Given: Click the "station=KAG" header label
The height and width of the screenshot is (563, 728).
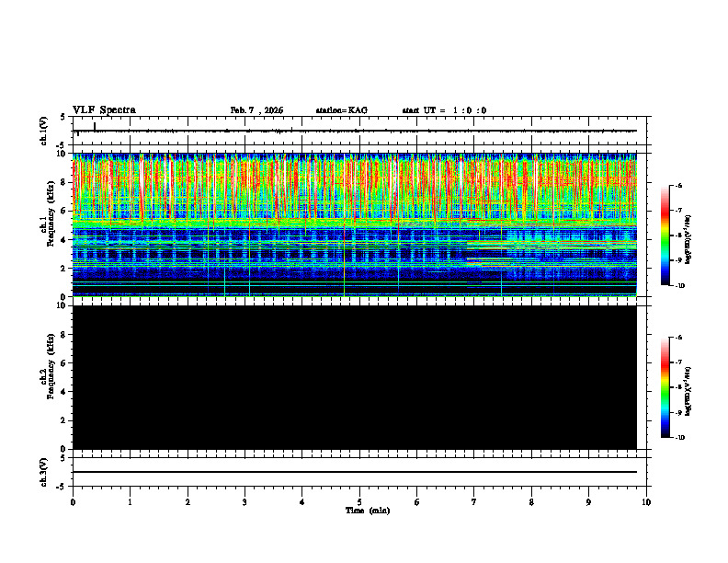Looking at the screenshot, I should tap(341, 110).
